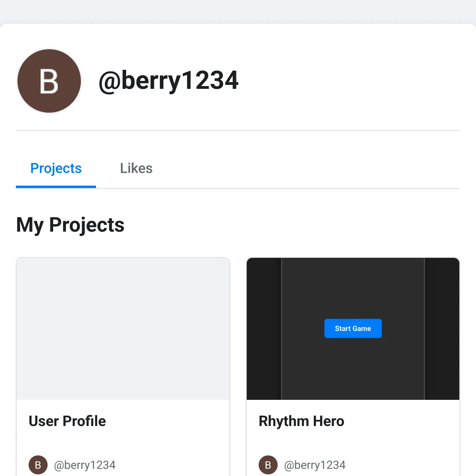This screenshot has width=476, height=476.
Task: Click the small avatar on Rhythm Hero card
Action: 268,465
